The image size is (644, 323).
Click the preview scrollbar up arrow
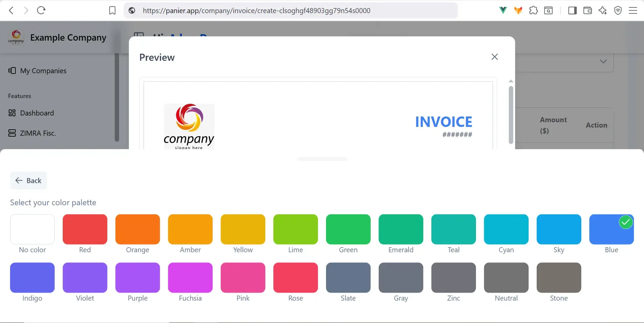click(511, 81)
